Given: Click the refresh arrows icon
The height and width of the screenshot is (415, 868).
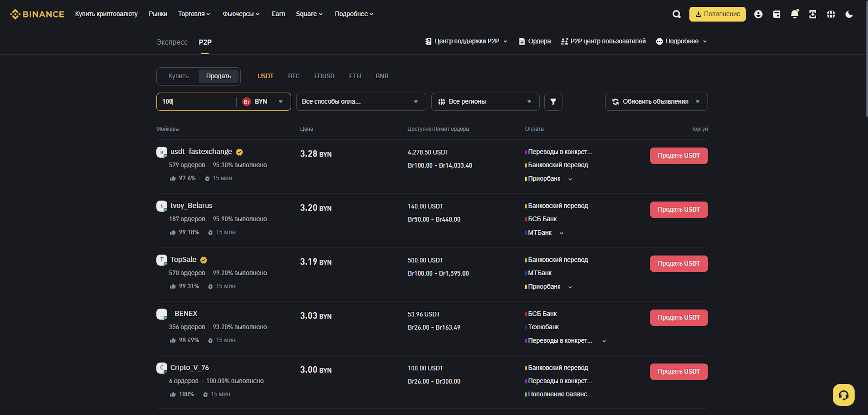Looking at the screenshot, I should point(615,102).
